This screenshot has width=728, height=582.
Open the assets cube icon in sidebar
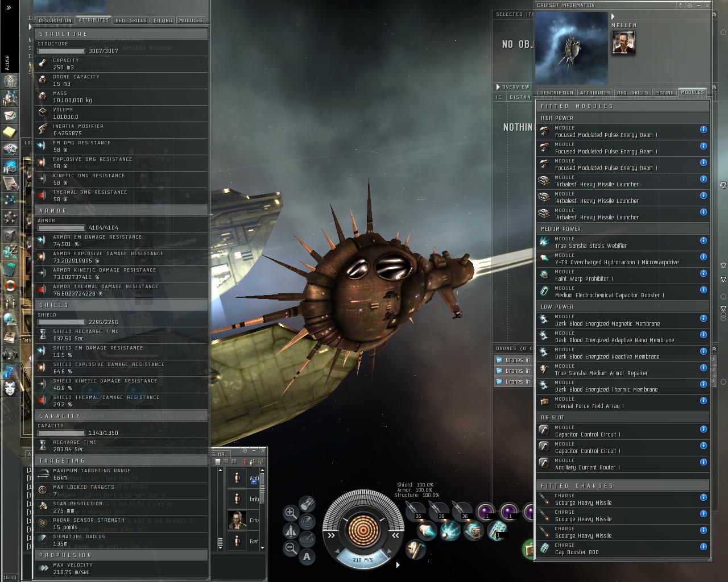[x=10, y=234]
